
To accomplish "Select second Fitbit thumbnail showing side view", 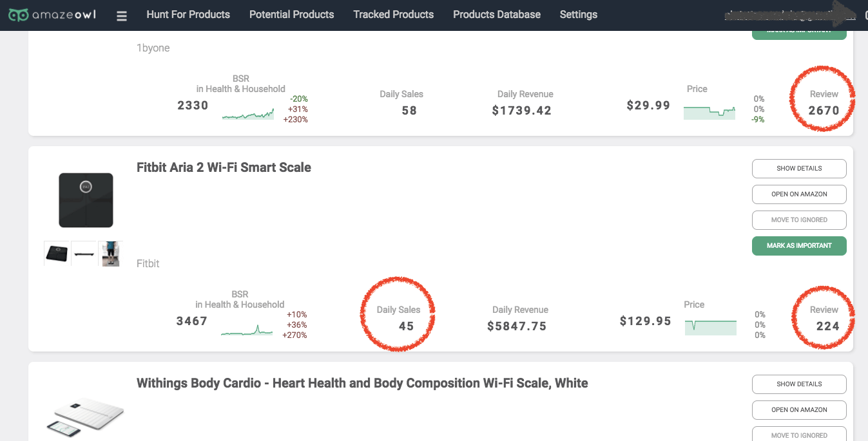I will (x=84, y=254).
